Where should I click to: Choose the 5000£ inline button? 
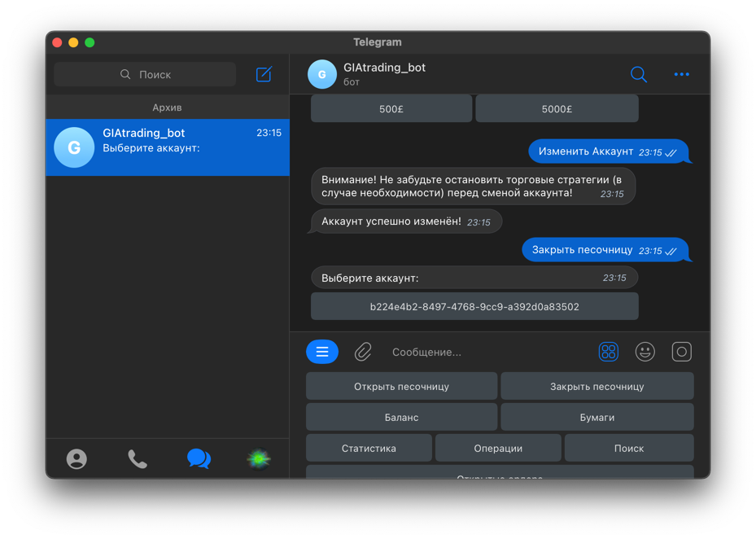click(x=557, y=109)
